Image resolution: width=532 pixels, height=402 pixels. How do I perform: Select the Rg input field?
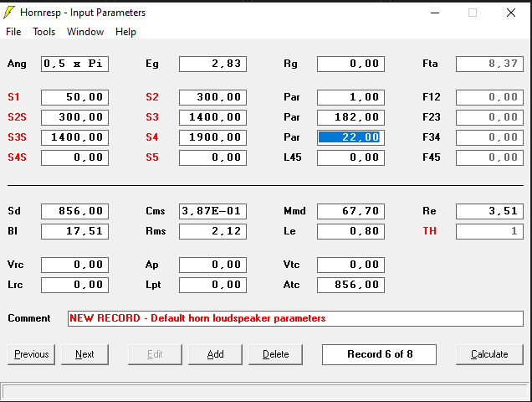(x=350, y=64)
